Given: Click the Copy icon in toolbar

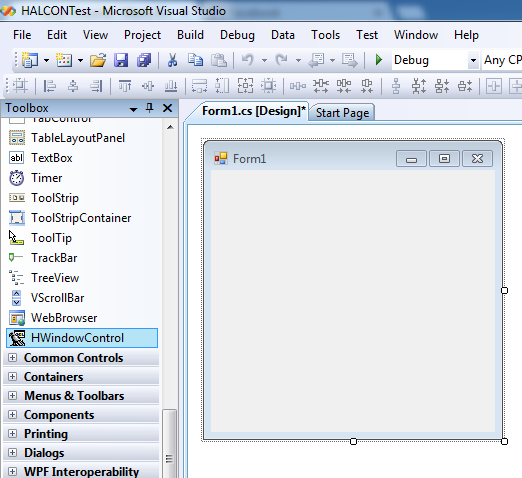Looking at the screenshot, I should point(195,60).
